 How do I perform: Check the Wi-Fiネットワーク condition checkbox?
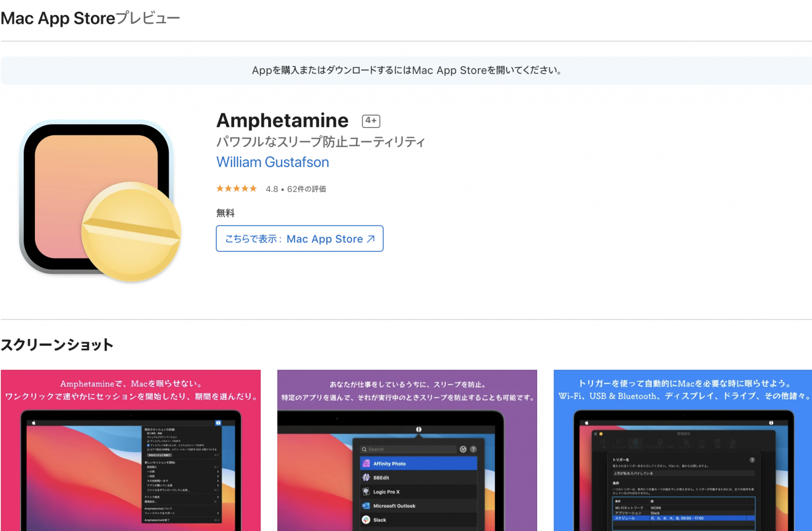point(629,508)
